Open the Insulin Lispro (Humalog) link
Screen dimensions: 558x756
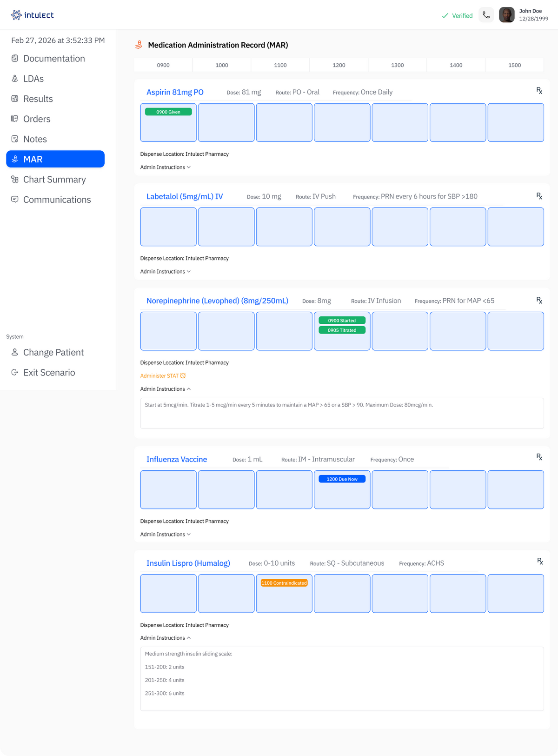(188, 563)
